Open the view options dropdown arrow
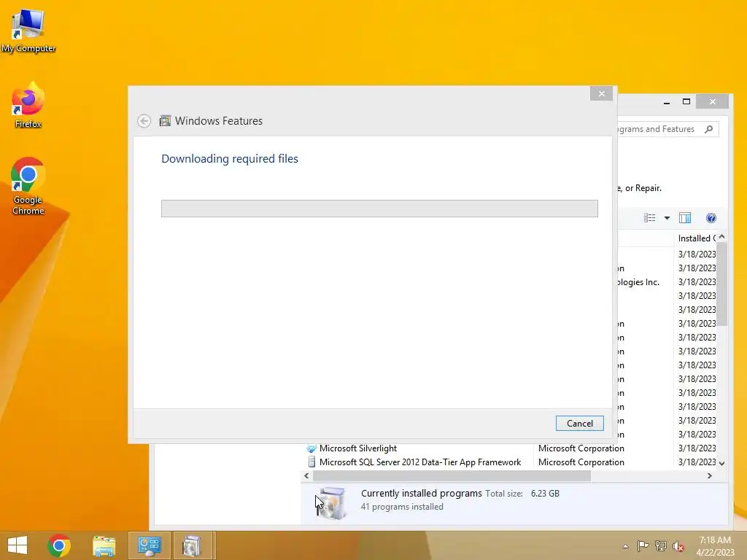 pyautogui.click(x=667, y=218)
